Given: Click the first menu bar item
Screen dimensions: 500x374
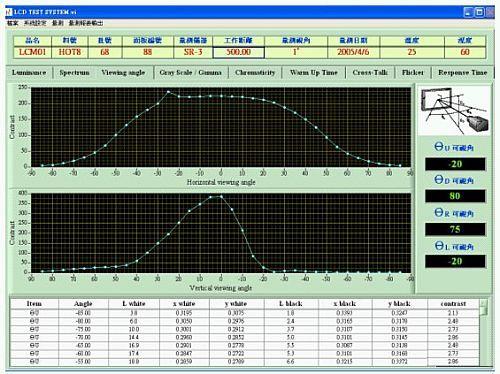Looking at the screenshot, I should click(x=13, y=23).
